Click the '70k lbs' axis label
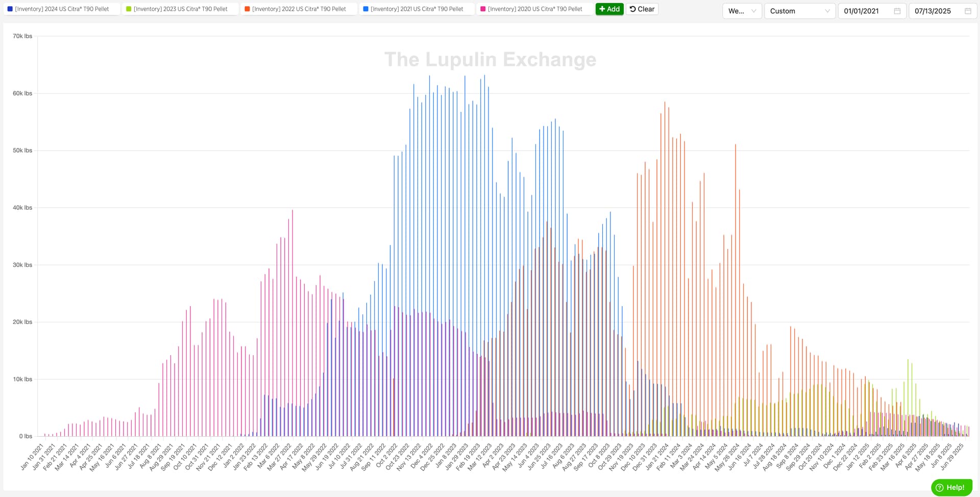The image size is (980, 497). pyautogui.click(x=22, y=36)
